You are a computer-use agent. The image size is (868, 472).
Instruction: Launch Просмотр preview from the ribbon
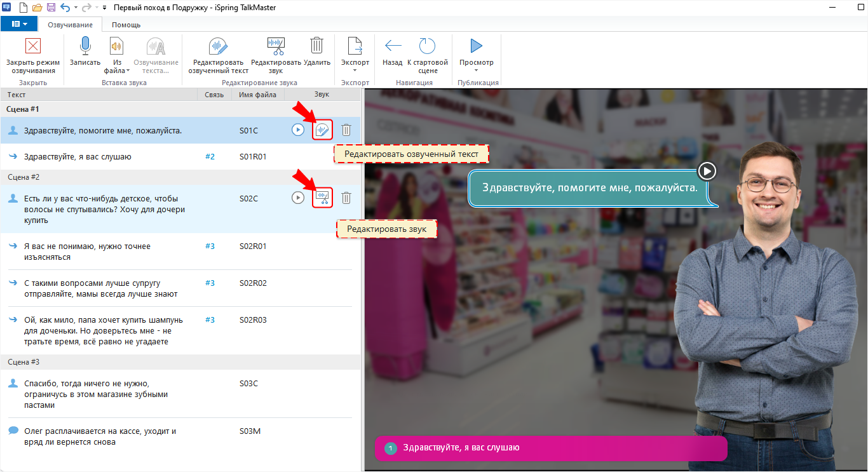[x=477, y=46]
